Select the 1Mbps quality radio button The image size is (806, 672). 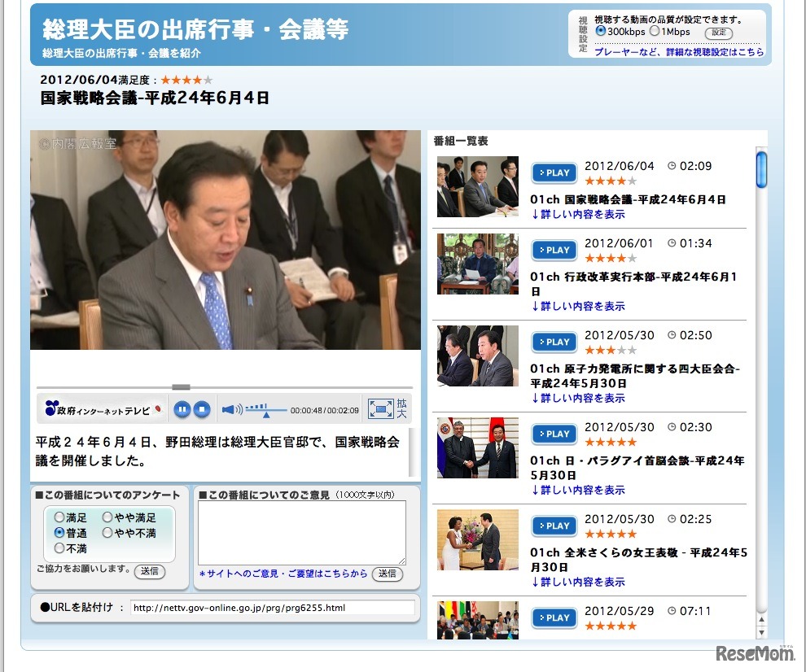coord(654,31)
